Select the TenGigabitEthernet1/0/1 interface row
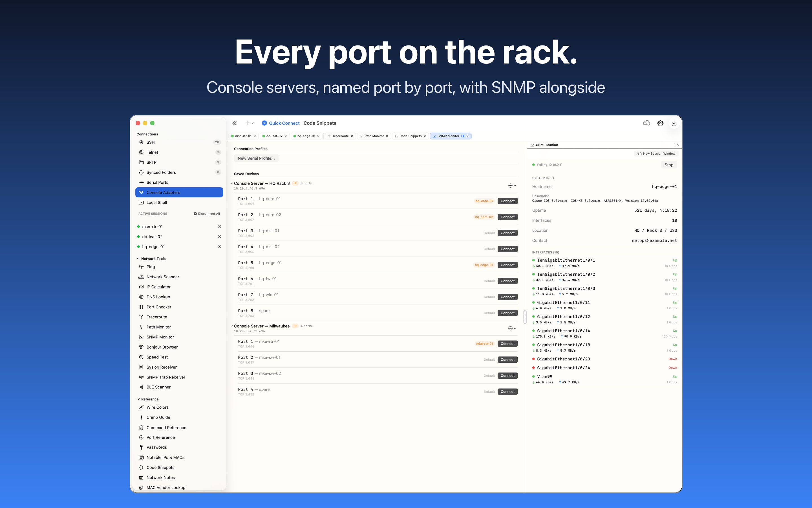The image size is (812, 508). tap(604, 263)
